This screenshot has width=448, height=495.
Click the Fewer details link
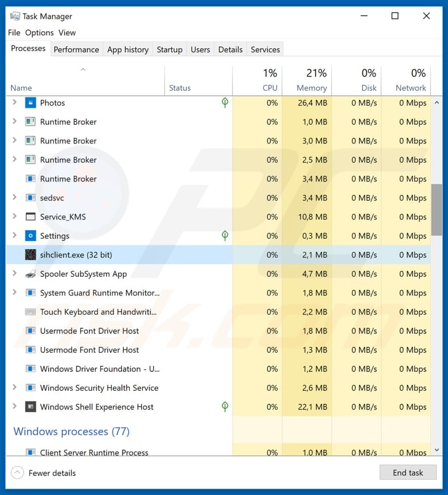point(52,473)
